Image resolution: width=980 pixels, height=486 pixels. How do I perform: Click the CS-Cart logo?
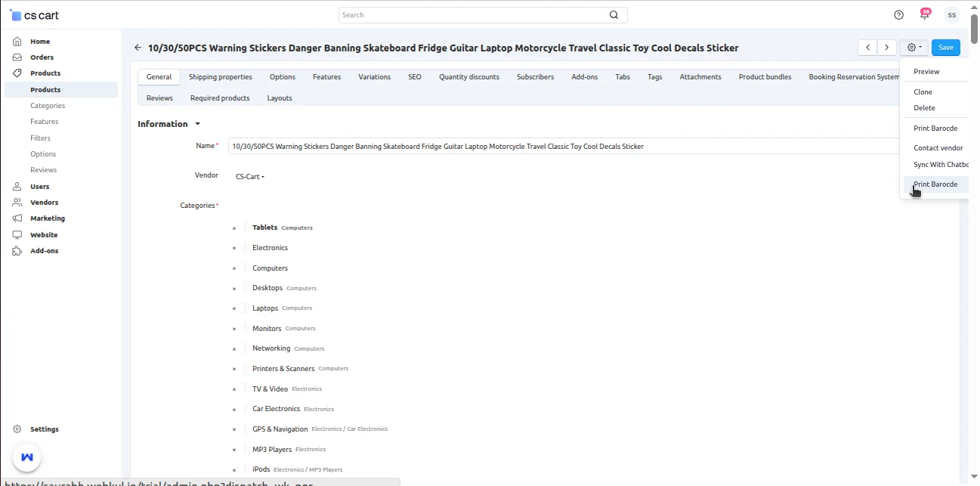pyautogui.click(x=34, y=14)
